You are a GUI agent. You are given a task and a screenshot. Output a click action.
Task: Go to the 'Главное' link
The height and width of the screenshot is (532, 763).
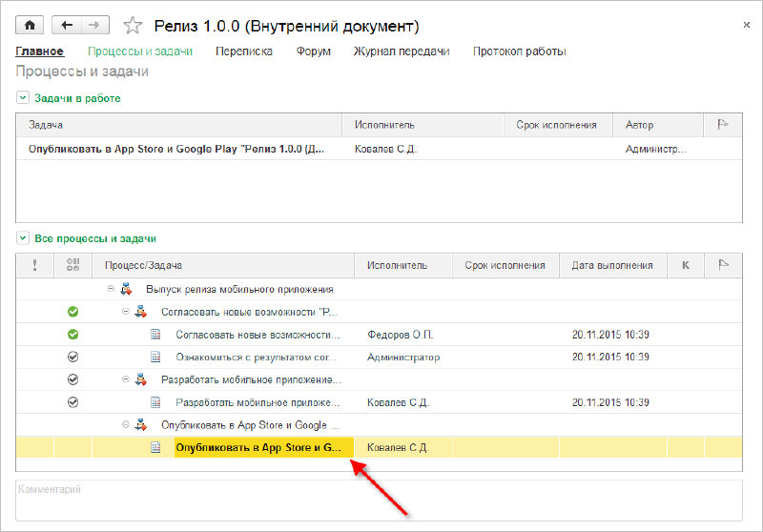point(39,51)
